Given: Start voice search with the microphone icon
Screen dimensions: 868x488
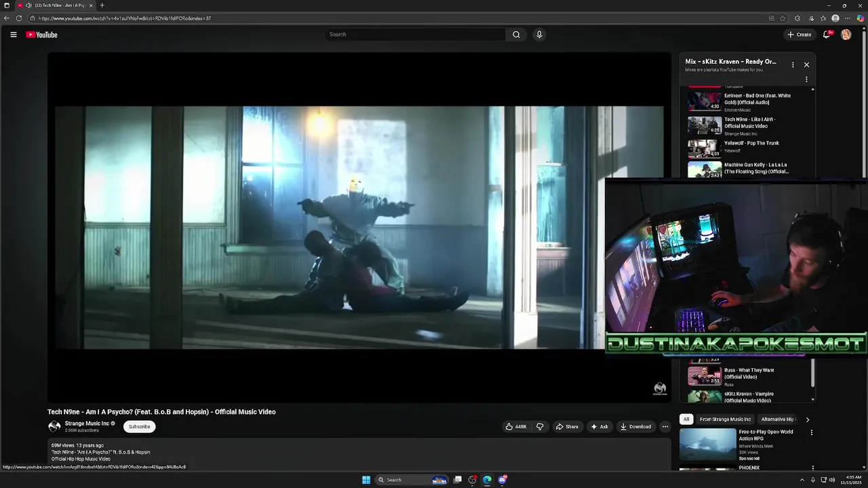Looking at the screenshot, I should tap(539, 35).
